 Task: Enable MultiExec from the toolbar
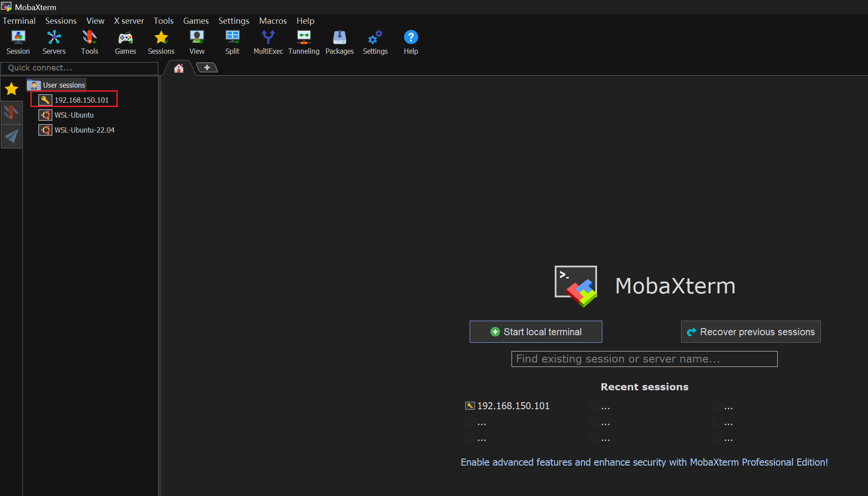[268, 42]
